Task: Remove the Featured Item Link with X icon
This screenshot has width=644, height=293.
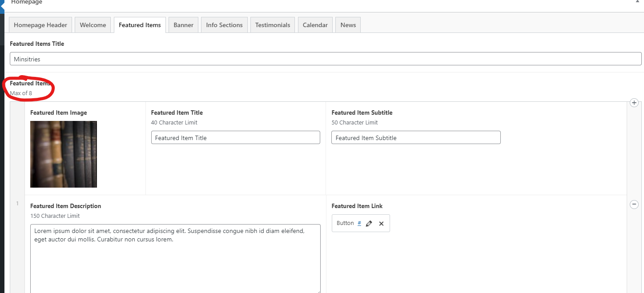Action: click(x=381, y=224)
